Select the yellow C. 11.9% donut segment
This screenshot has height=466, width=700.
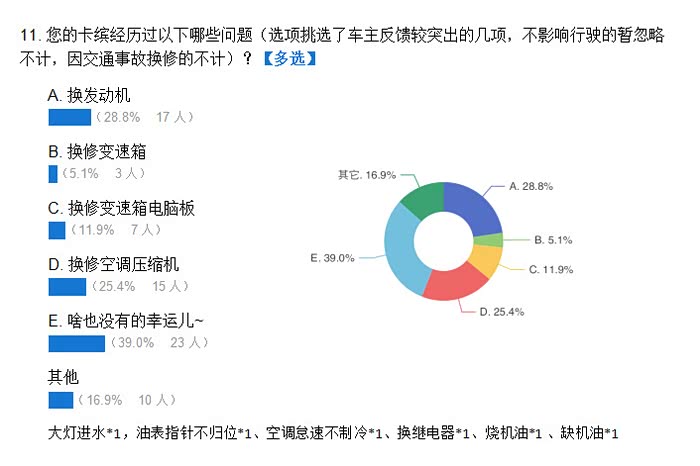pyautogui.click(x=482, y=263)
